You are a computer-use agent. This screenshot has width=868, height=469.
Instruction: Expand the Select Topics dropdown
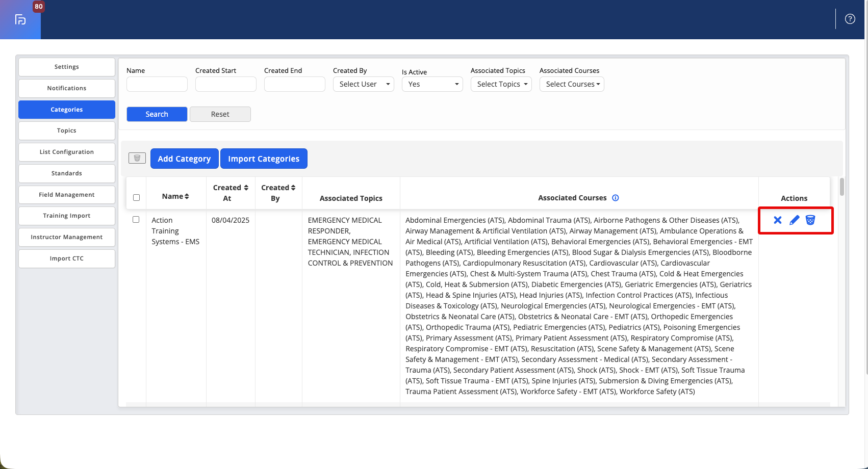click(x=501, y=84)
